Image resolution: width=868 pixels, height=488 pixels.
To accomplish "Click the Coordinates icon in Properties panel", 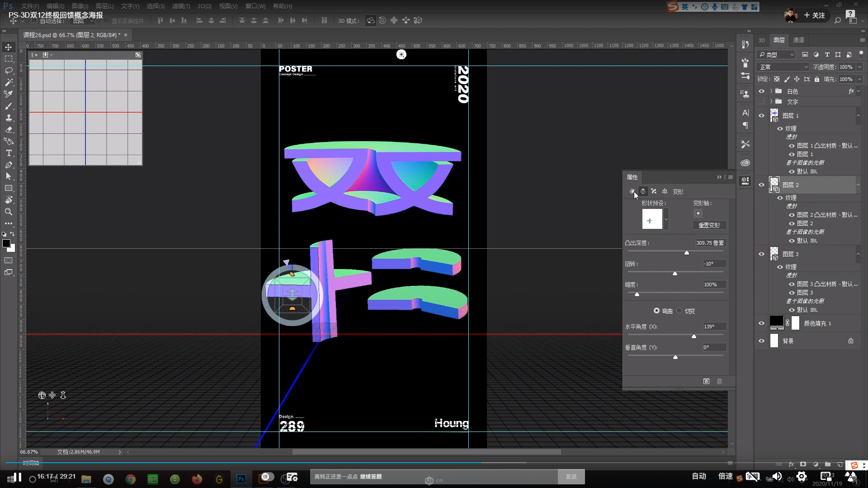I will (665, 191).
